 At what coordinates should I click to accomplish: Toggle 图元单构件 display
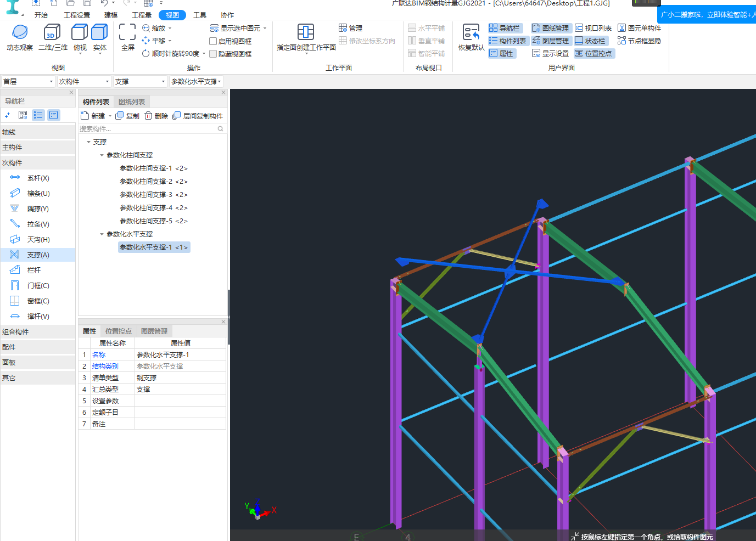point(639,28)
